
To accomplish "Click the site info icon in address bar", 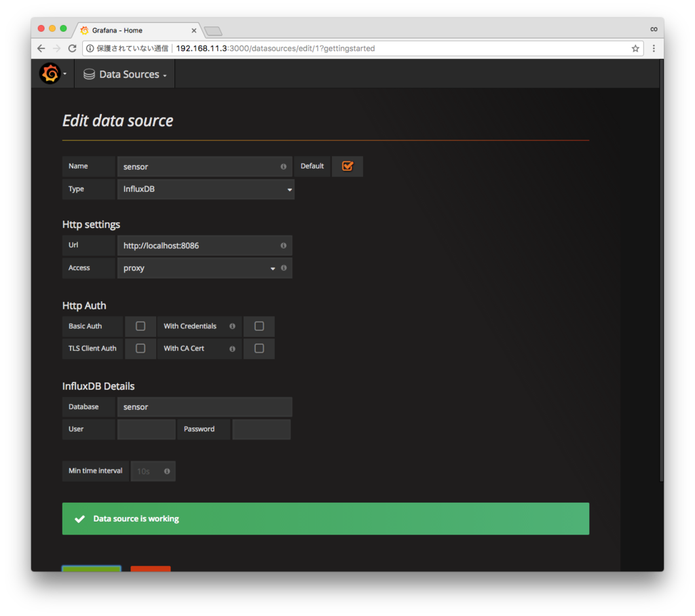I will (90, 48).
